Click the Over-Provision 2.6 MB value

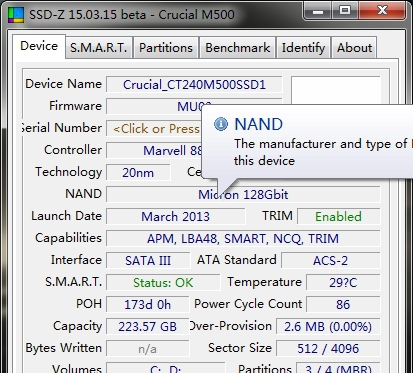pos(328,327)
